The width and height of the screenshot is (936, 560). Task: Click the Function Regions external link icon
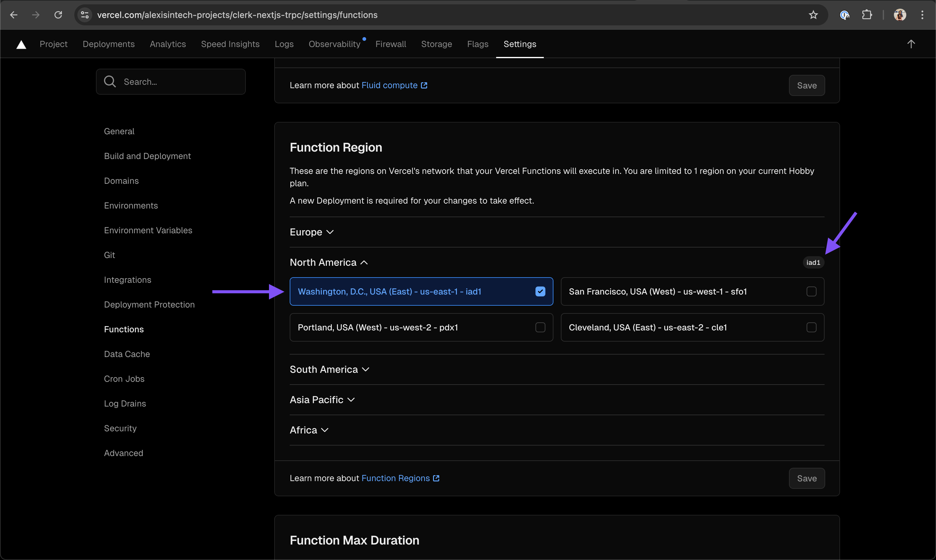point(436,478)
